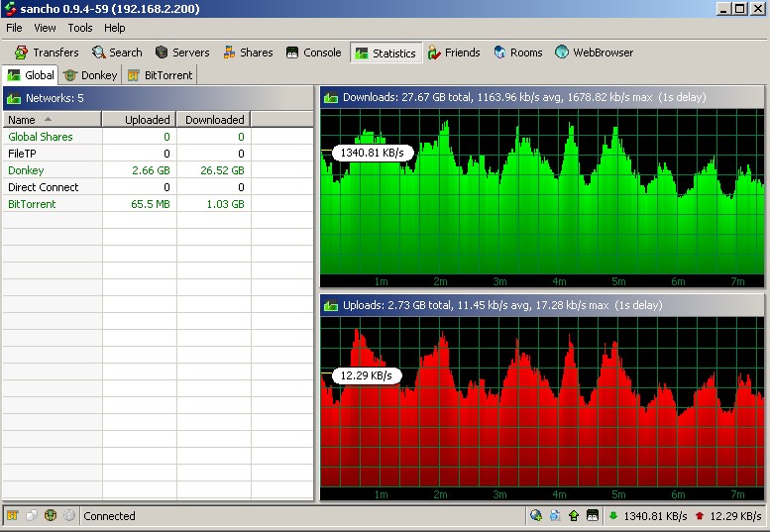Screen dimensions: 770x532
Task: Launch the WebBrowser globe icon
Action: click(x=562, y=53)
